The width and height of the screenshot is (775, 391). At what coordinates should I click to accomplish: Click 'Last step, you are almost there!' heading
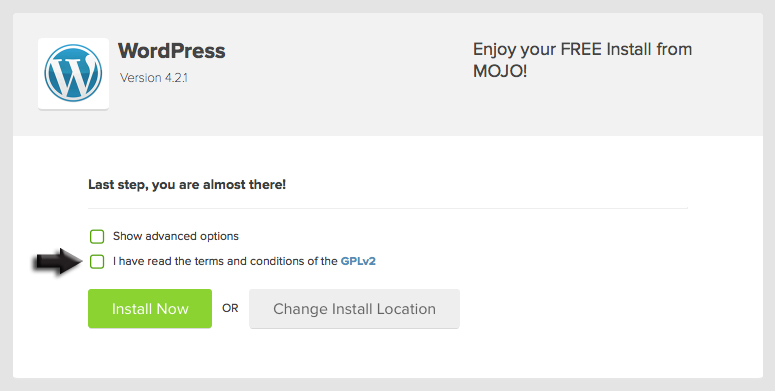[187, 185]
